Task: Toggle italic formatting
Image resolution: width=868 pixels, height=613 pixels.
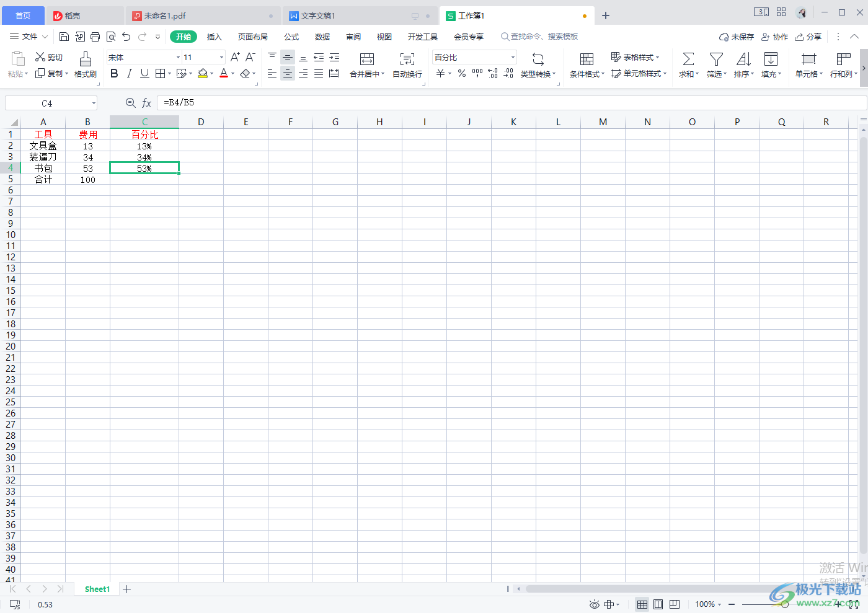Action: pos(129,74)
